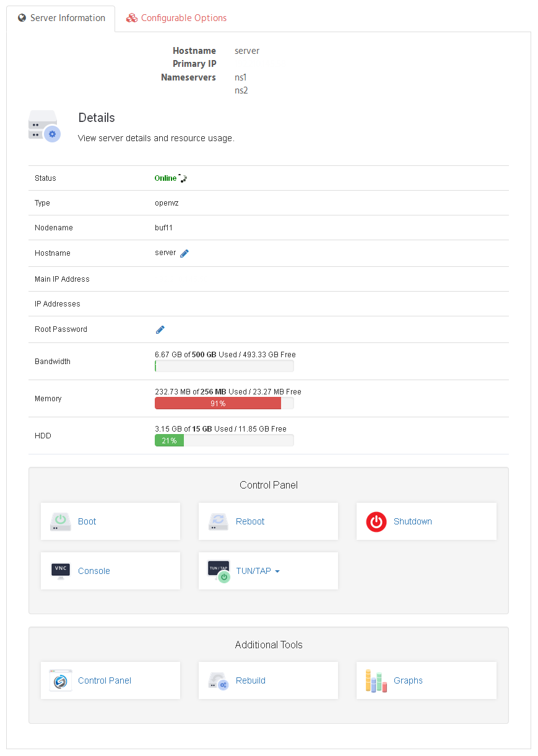
Task: Open the Graphs link
Action: point(408,680)
